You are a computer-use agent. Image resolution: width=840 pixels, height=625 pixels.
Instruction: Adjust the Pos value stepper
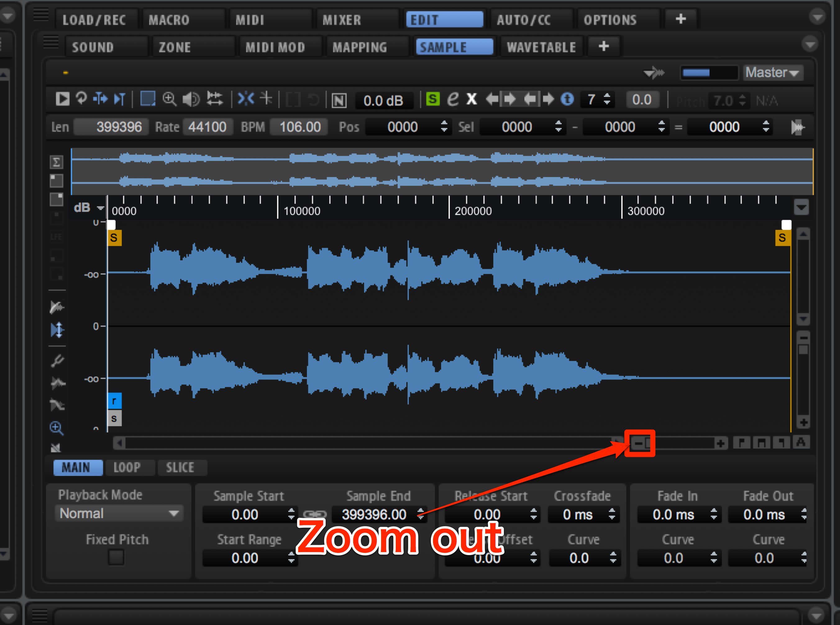[444, 126]
